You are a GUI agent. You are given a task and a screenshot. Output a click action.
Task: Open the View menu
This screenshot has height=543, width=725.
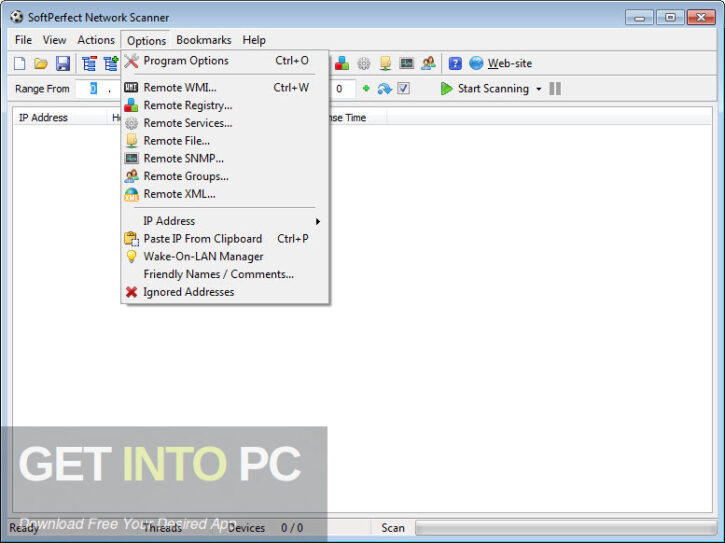tap(54, 40)
